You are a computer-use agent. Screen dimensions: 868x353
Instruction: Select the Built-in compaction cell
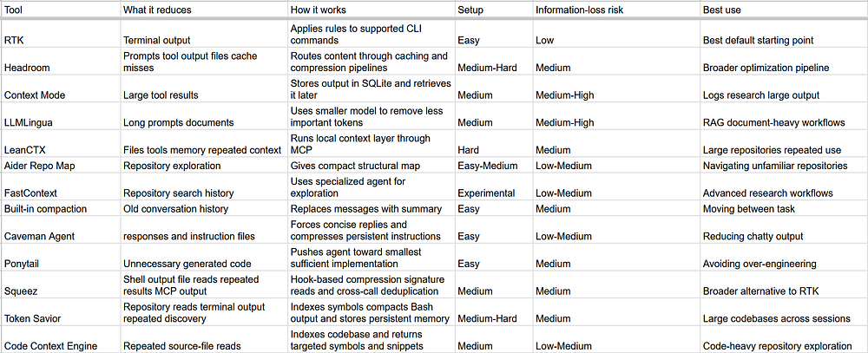(61, 208)
